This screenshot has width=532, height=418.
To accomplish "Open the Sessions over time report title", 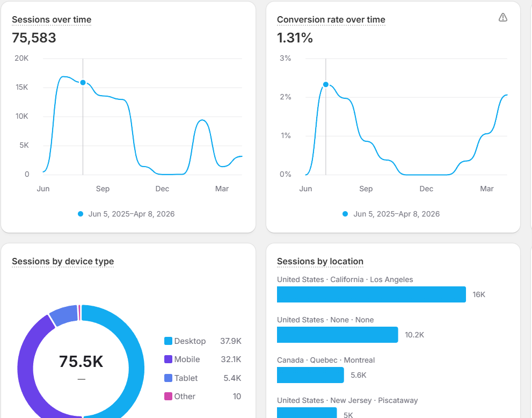I will tap(52, 20).
